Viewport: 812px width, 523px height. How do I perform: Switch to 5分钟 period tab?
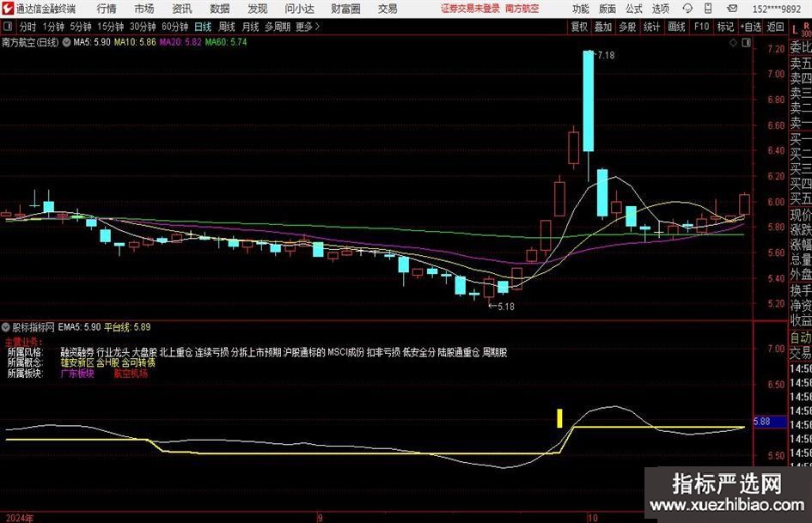click(81, 27)
